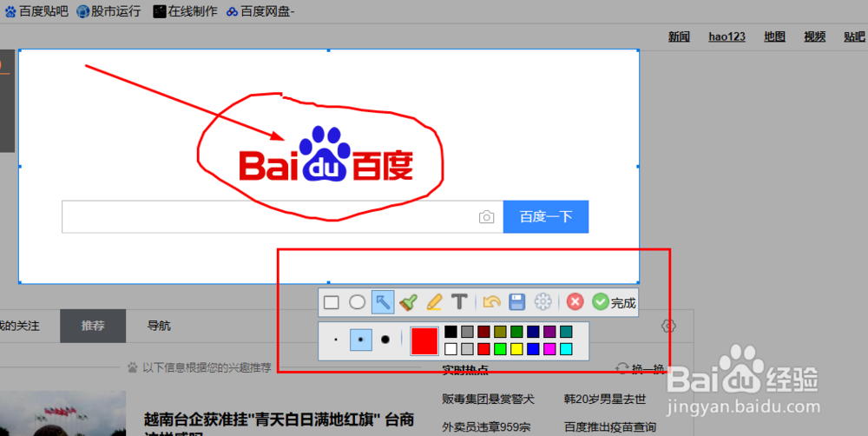The height and width of the screenshot is (436, 868).
Task: Save the screenshot with floppy icon
Action: tap(517, 302)
